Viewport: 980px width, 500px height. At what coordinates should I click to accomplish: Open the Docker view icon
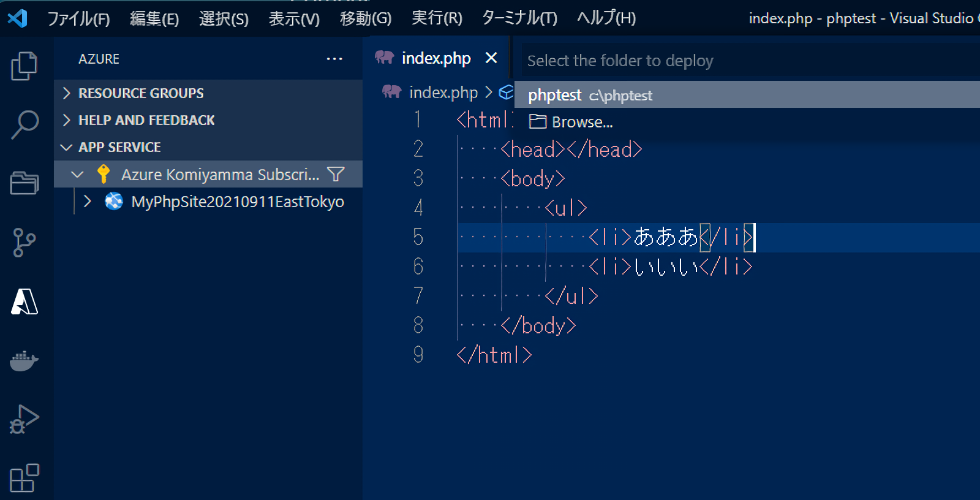24,360
